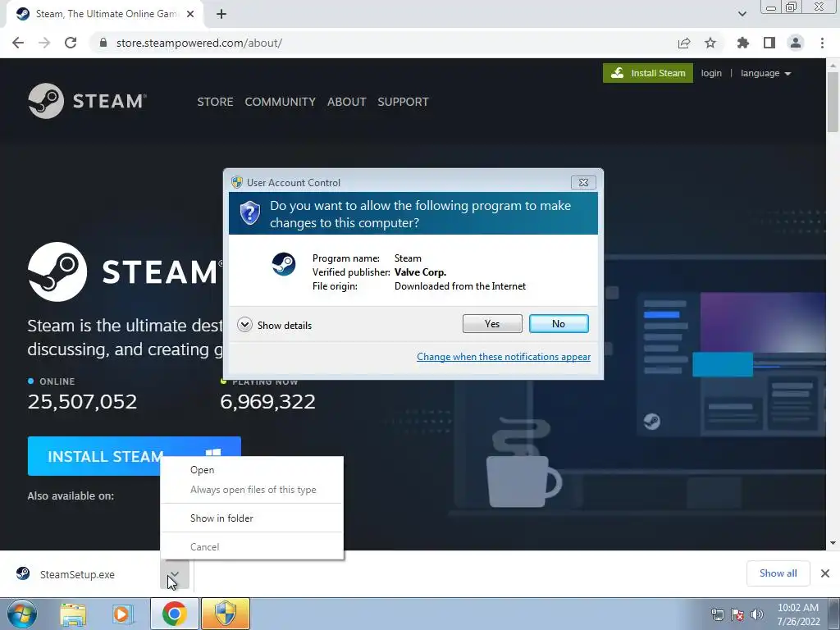Open the SUPPORT navigation item
Image resolution: width=840 pixels, height=630 pixels.
(403, 102)
